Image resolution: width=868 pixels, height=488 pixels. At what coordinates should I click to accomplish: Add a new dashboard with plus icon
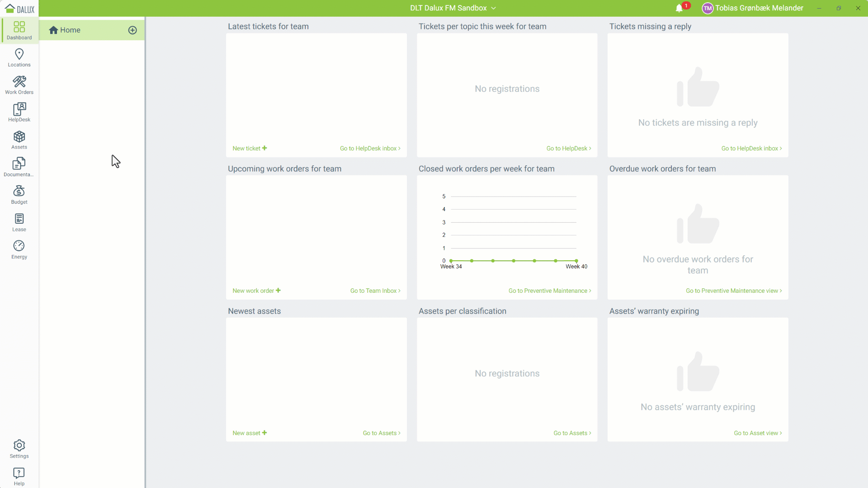(x=132, y=30)
